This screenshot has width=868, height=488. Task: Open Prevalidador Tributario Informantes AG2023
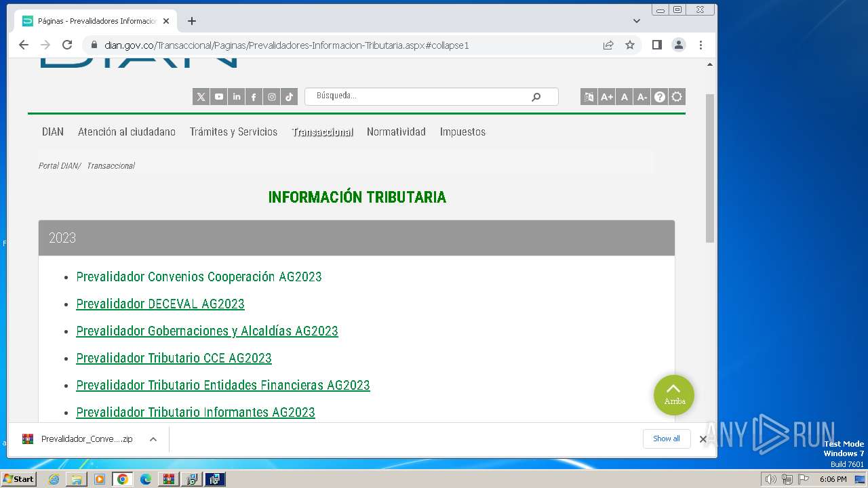click(x=195, y=412)
